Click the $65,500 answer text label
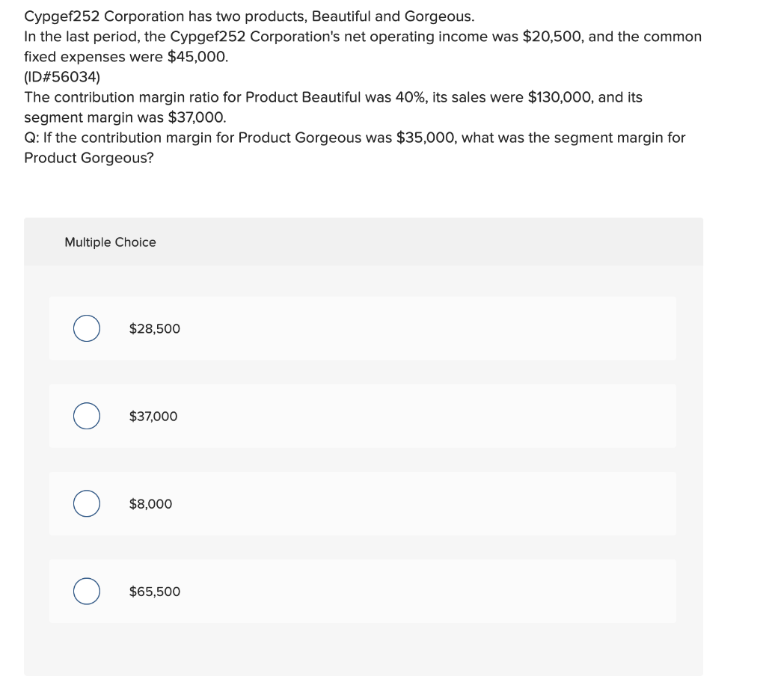The width and height of the screenshot is (766, 700). tap(154, 592)
